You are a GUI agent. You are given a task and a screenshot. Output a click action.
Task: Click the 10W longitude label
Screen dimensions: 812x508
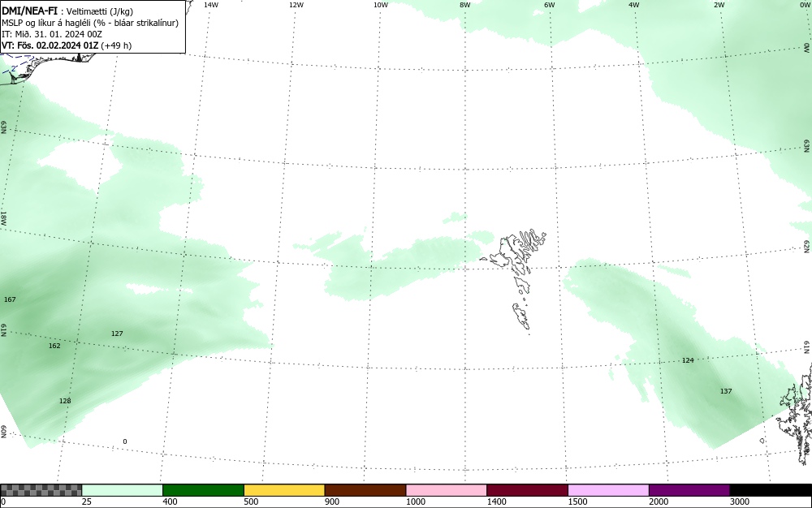381,5
